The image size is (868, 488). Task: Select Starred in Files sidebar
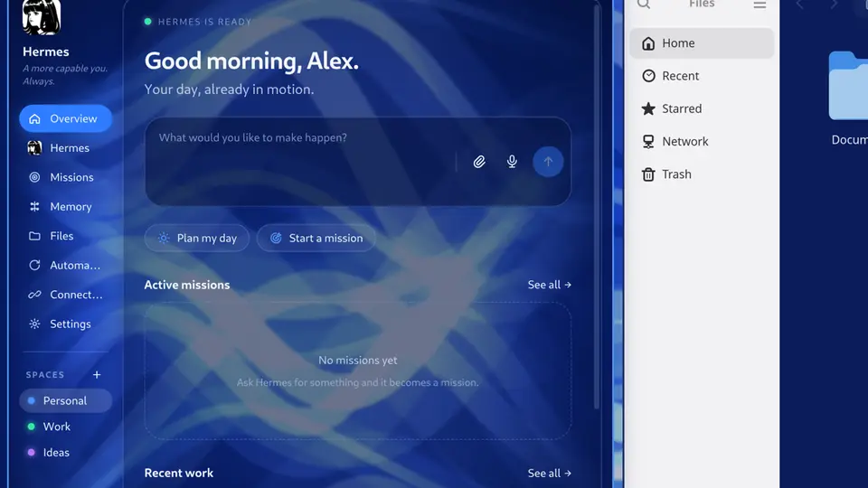702,108
